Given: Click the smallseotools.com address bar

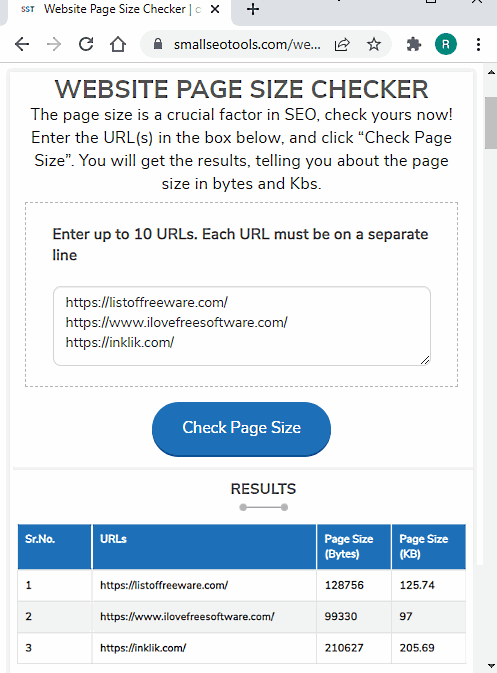Looking at the screenshot, I should 247,44.
